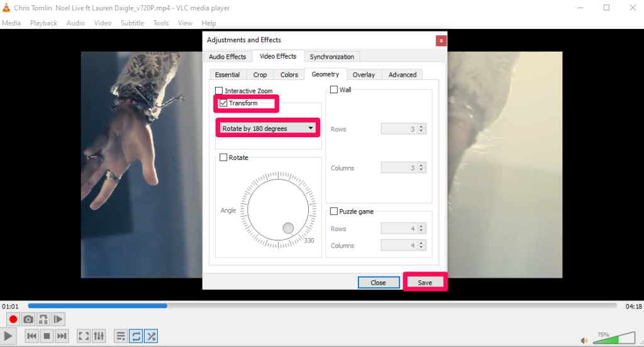Adjust the volume slider at 75%
Viewport: 644px width, 347px height.
[614, 338]
